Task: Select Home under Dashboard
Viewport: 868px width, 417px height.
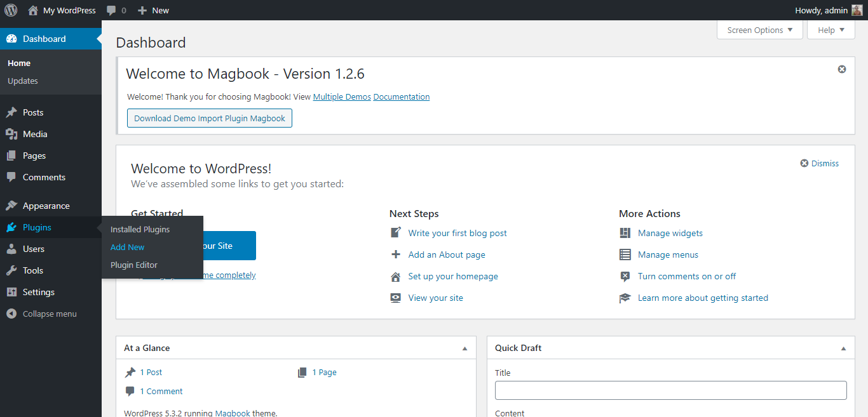Action: [x=19, y=63]
